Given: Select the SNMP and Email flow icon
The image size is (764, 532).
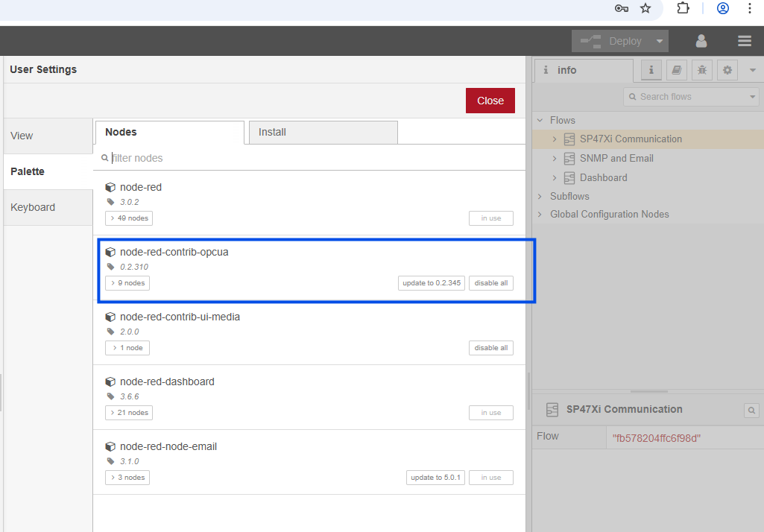Looking at the screenshot, I should pyautogui.click(x=569, y=158).
